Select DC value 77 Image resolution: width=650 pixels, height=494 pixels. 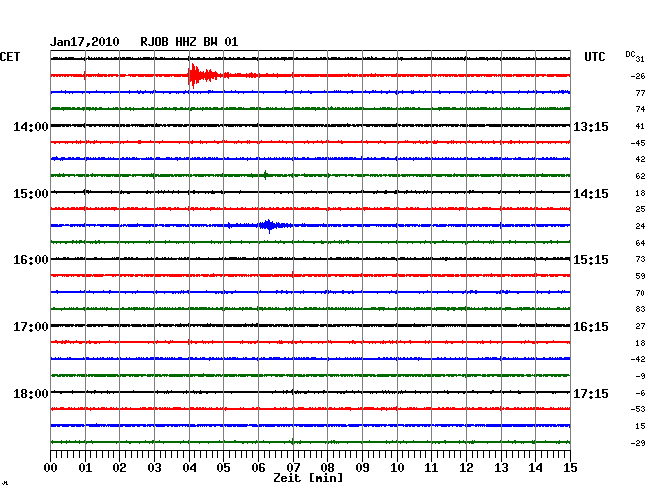pos(640,93)
